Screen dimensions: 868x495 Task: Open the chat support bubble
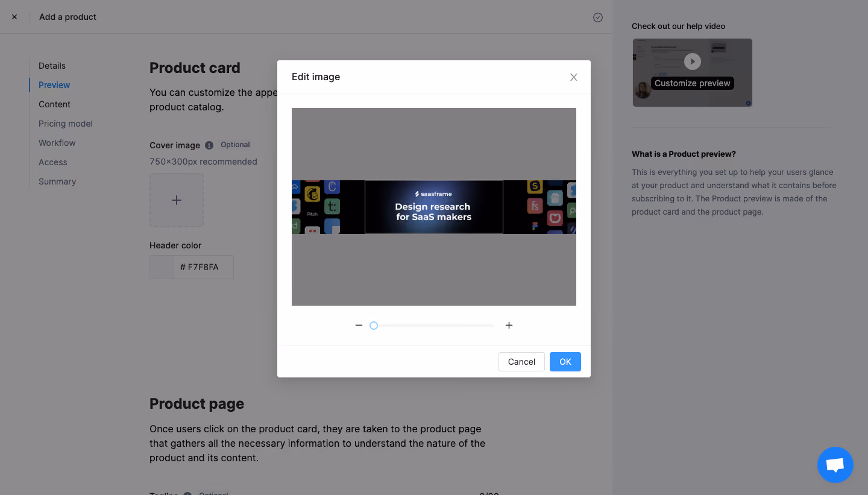835,465
